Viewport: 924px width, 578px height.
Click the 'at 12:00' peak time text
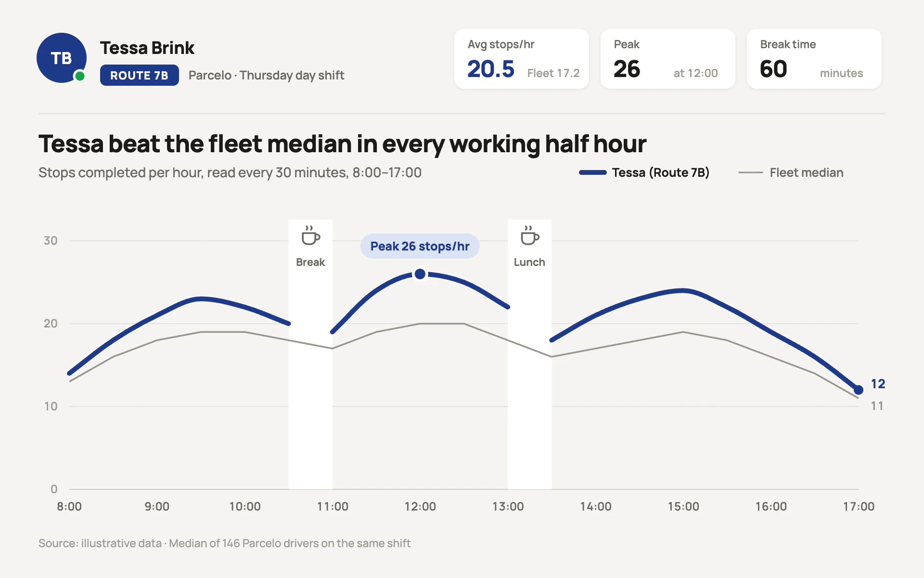click(x=695, y=73)
